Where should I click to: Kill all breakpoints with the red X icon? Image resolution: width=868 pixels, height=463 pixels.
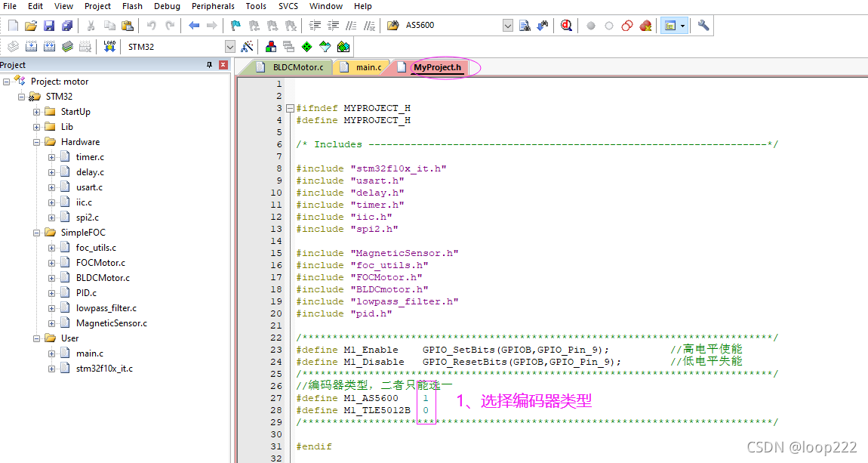(x=645, y=26)
